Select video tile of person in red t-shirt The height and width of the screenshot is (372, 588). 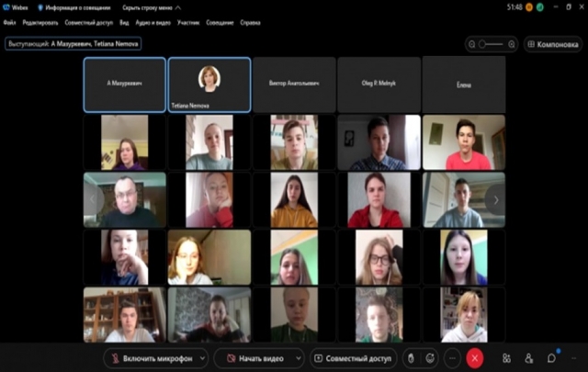[x=464, y=142]
